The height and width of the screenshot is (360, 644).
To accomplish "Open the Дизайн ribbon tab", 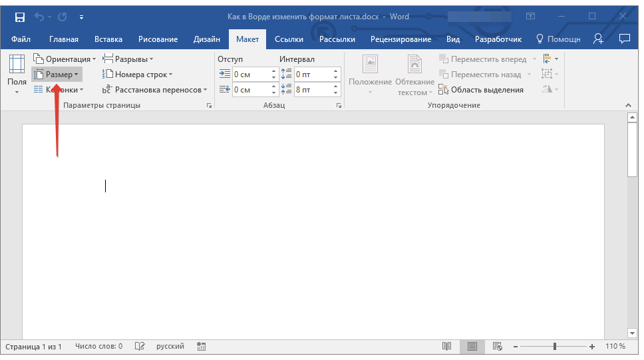I will tap(207, 39).
